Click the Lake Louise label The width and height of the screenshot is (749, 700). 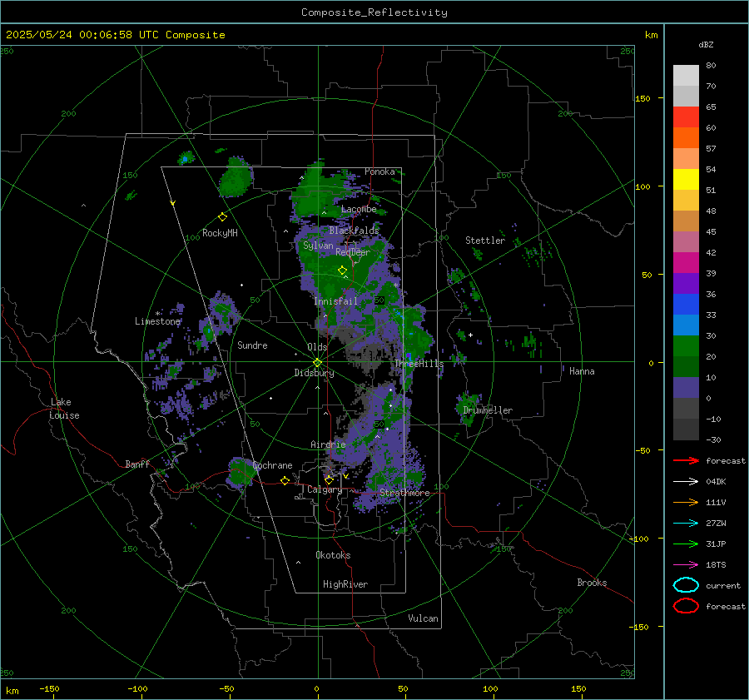click(x=64, y=409)
